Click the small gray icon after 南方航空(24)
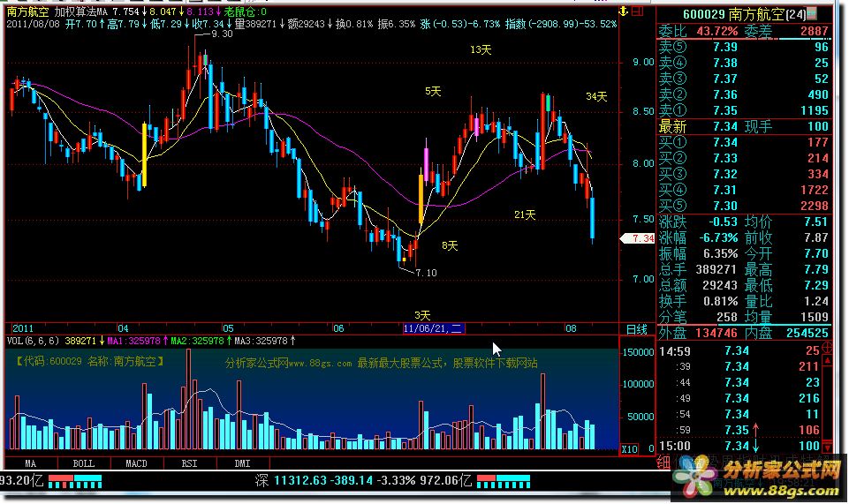This screenshot has height=504, width=849. [811, 13]
